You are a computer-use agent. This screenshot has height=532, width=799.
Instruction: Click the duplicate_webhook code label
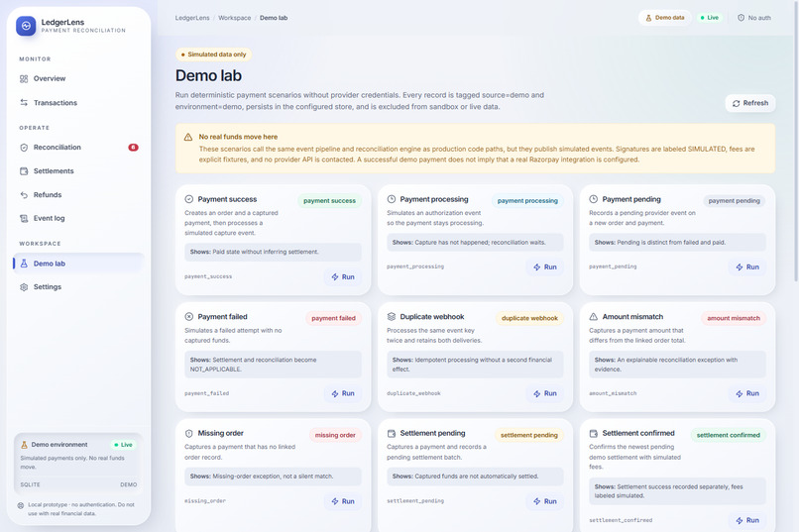tap(413, 393)
